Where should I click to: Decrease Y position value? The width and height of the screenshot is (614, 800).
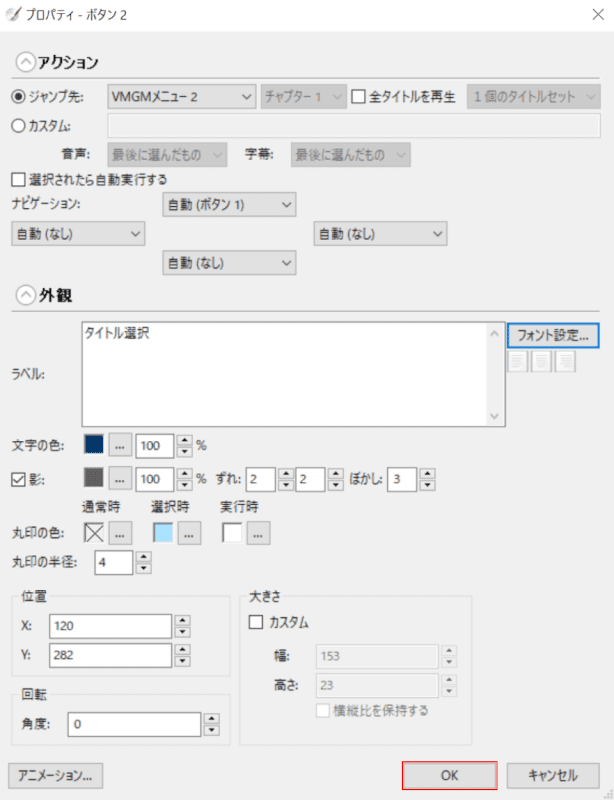pyautogui.click(x=182, y=661)
